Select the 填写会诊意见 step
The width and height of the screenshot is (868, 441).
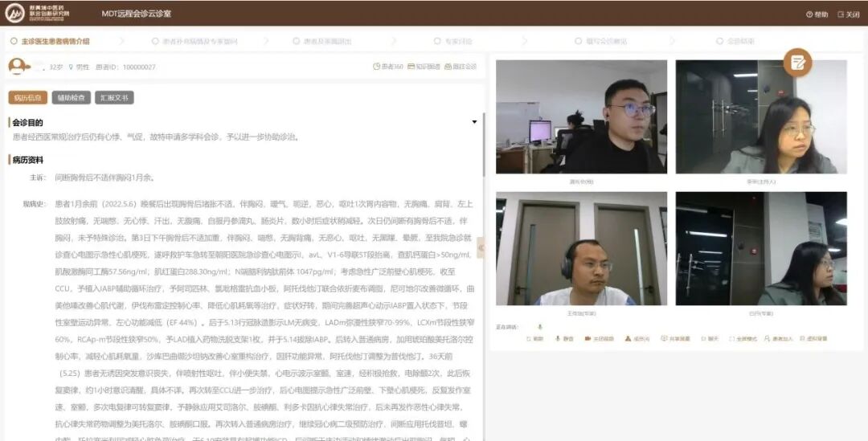point(601,41)
